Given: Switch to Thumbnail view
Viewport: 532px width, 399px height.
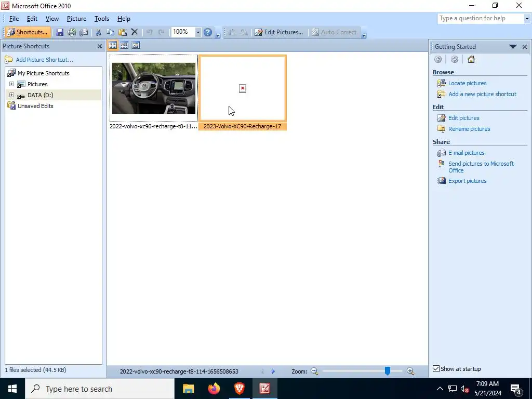Looking at the screenshot, I should (113, 45).
